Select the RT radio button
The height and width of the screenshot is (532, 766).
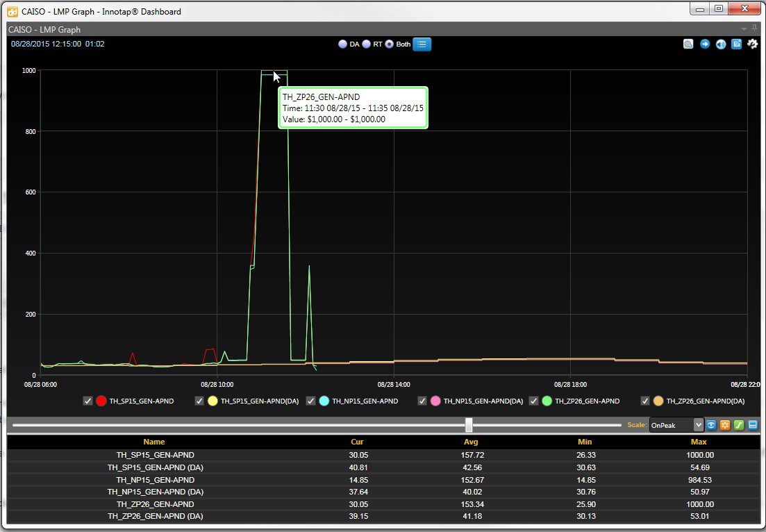[367, 44]
